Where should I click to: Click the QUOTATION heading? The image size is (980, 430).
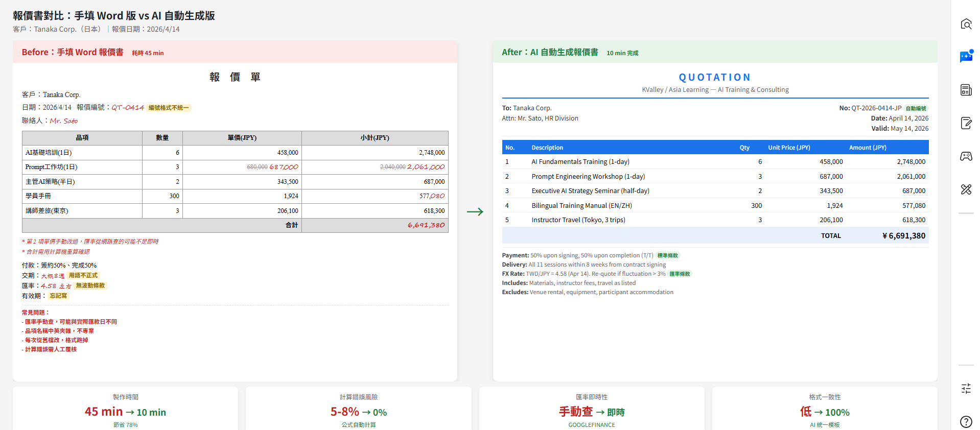click(715, 77)
